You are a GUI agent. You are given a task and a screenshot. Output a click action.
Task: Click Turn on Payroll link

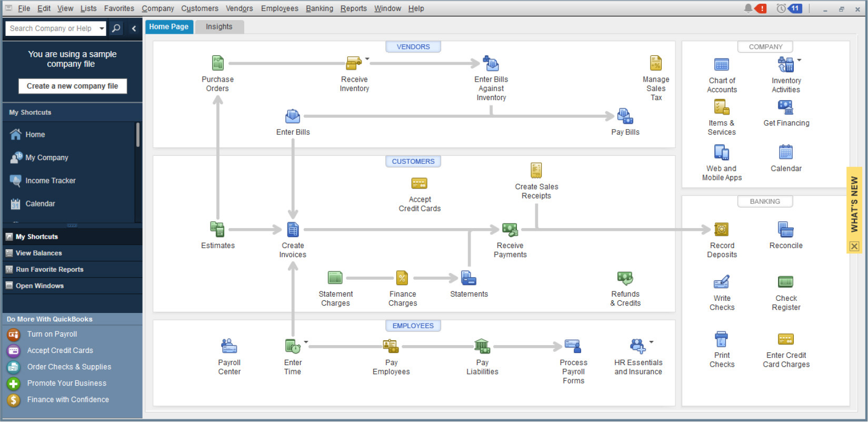tap(52, 334)
